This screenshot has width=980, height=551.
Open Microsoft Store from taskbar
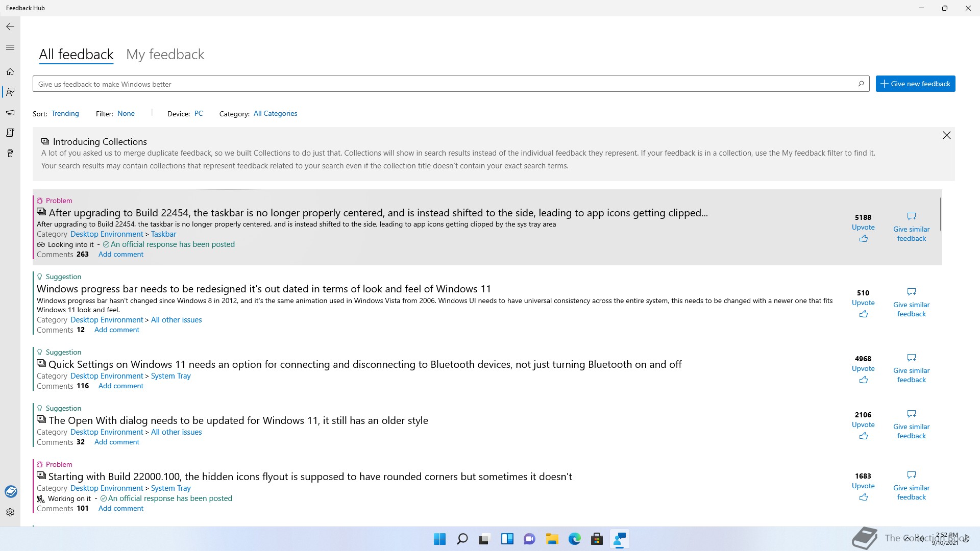tap(597, 539)
